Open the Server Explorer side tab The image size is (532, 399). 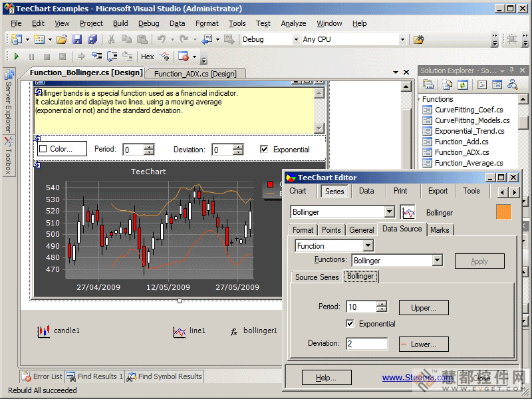(9, 101)
